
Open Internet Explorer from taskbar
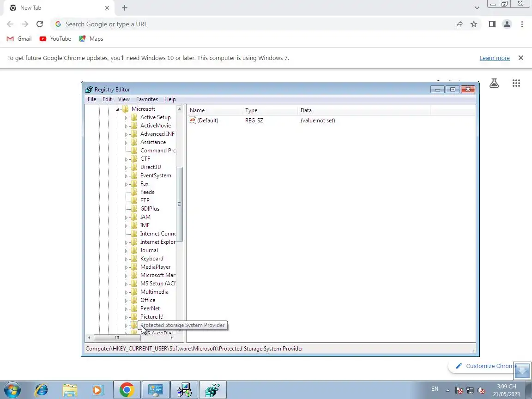42,390
